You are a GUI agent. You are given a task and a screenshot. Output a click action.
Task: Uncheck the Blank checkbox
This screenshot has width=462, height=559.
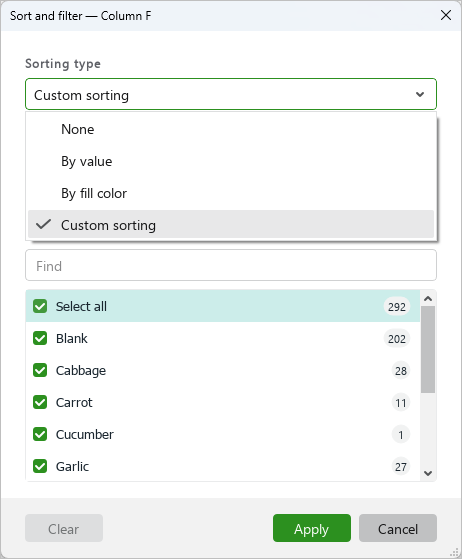point(40,338)
